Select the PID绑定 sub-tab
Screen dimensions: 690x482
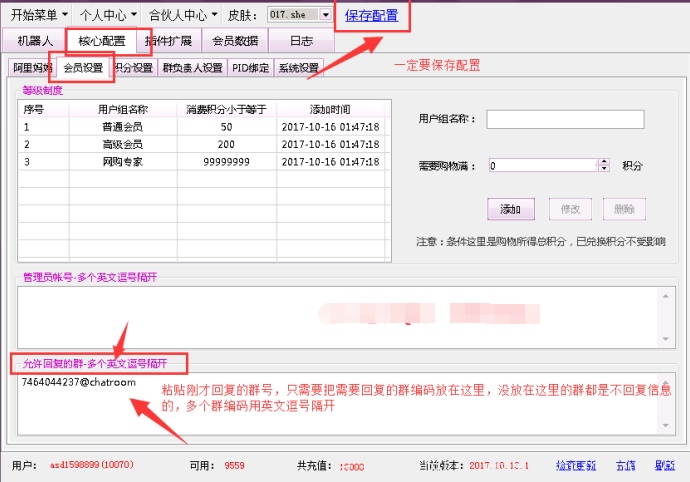(251, 68)
